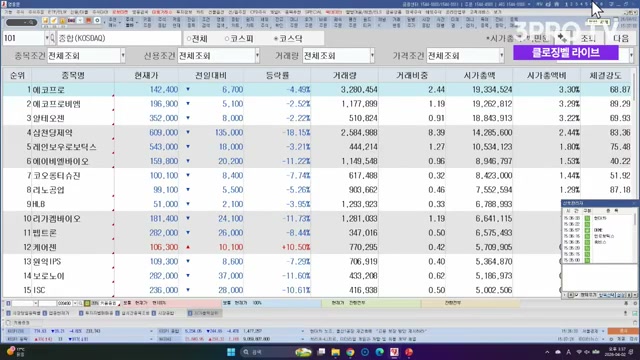Select the 리가켐바이오 stock row
This screenshot has height=360, width=640.
click(x=282, y=219)
